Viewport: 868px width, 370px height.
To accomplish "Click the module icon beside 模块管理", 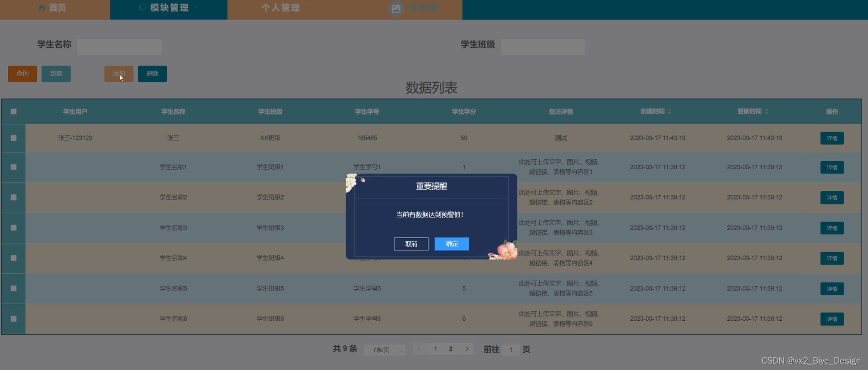I will [x=142, y=7].
